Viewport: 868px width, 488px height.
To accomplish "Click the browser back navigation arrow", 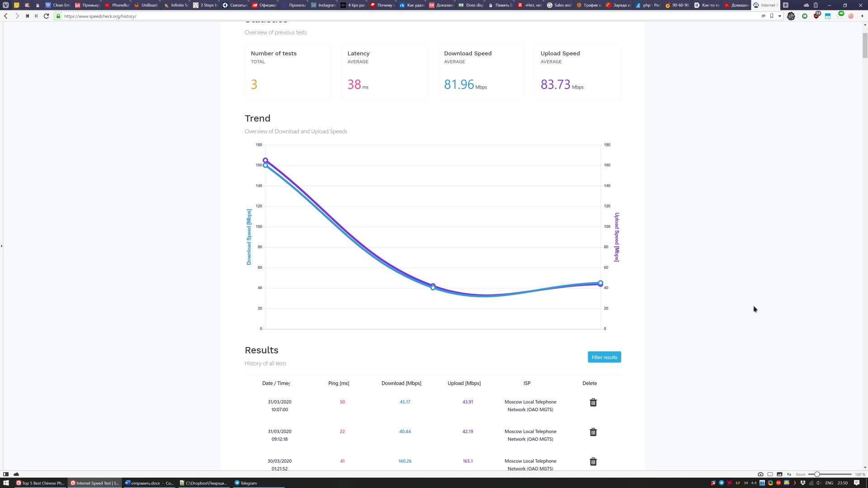I will [6, 16].
